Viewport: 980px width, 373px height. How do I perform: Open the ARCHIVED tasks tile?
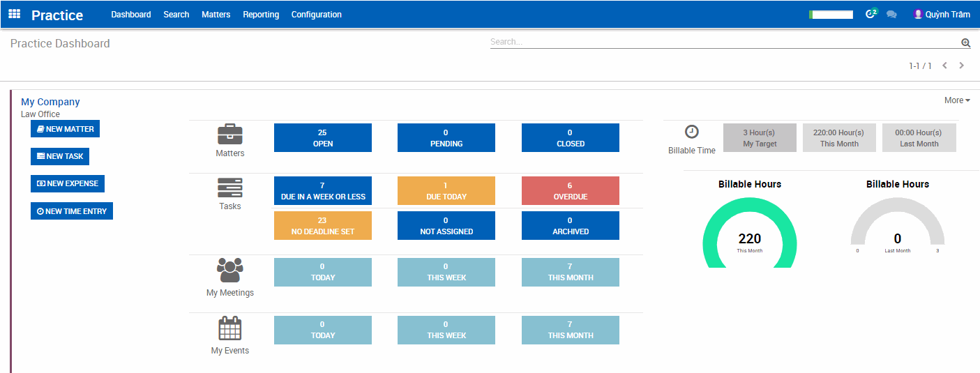[571, 225]
